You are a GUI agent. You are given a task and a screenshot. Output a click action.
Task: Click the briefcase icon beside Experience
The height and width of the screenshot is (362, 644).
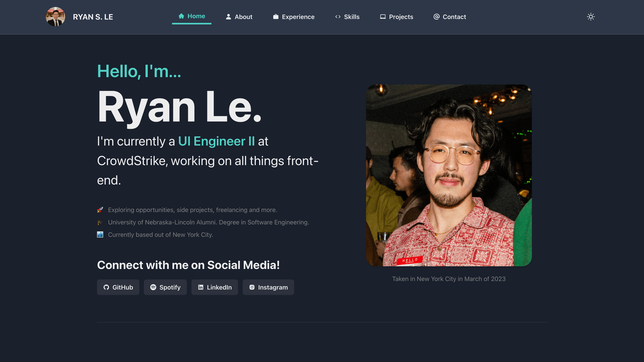tap(276, 17)
